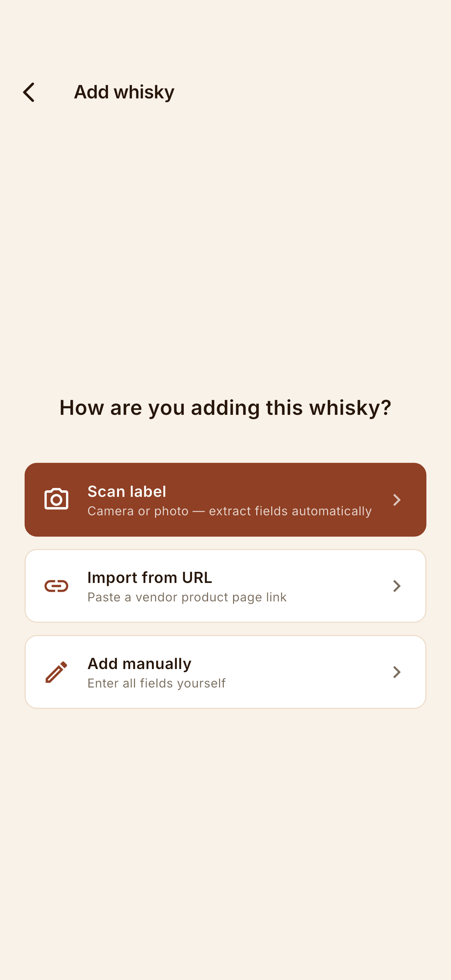The image size is (451, 980).
Task: Open Add manually via its chevron
Action: tap(397, 672)
